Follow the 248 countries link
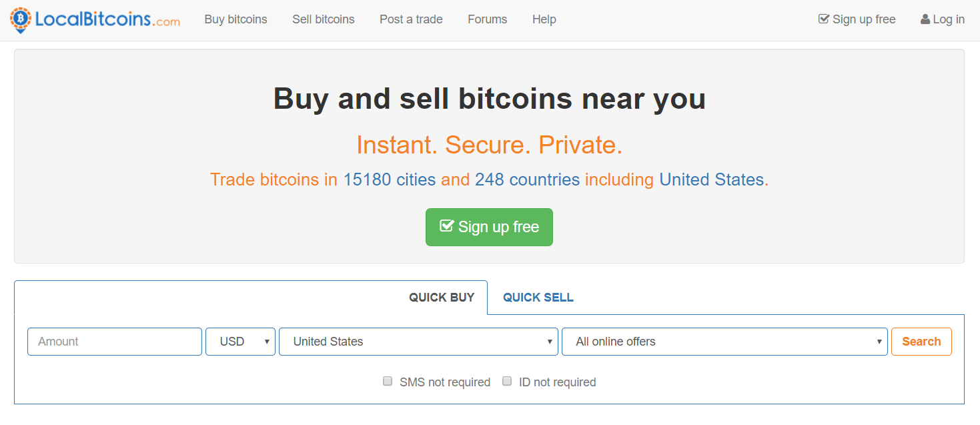This screenshot has width=980, height=425. [528, 179]
